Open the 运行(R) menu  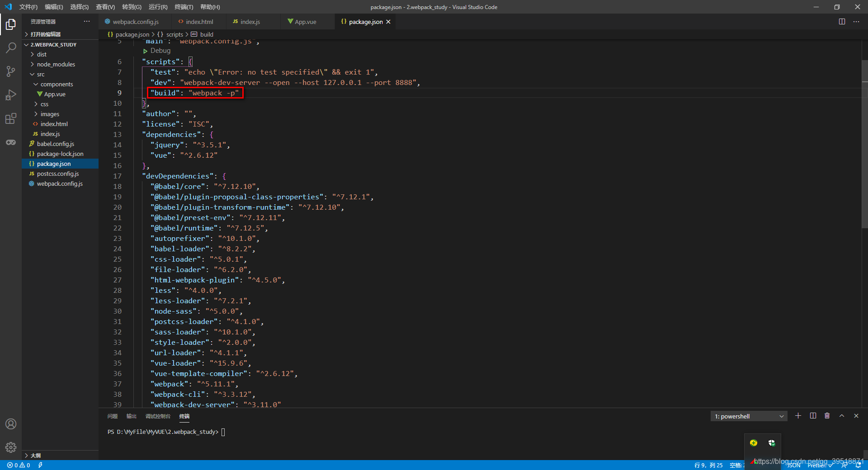click(x=158, y=7)
